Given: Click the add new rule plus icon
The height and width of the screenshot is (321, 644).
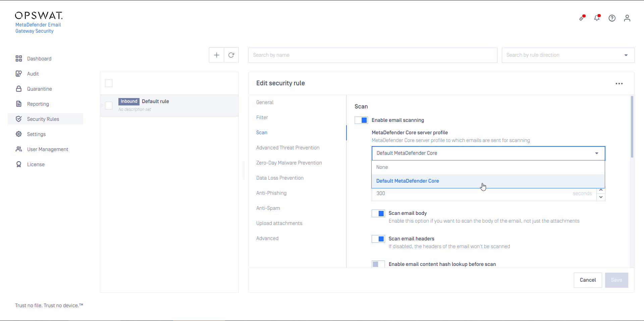Looking at the screenshot, I should tap(217, 55).
